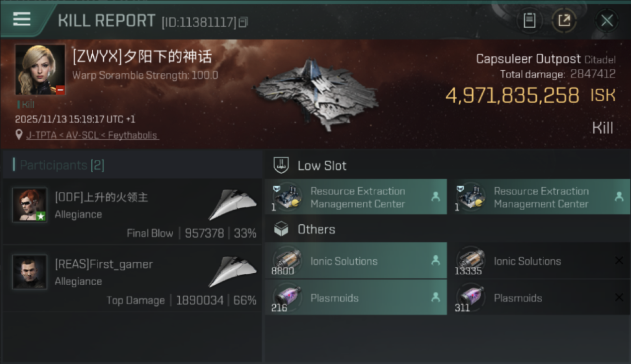View 上升的火领主's Allegiance ship icon
Image resolution: width=631 pixels, height=364 pixels.
[x=232, y=204]
